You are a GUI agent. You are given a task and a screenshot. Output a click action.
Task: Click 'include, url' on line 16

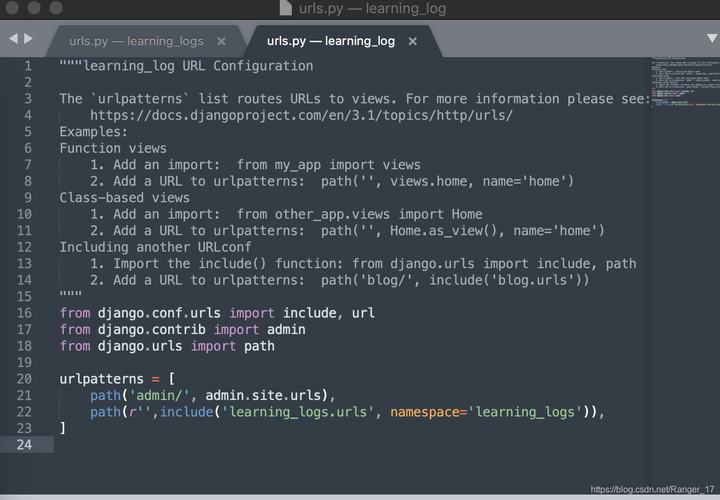[x=329, y=313]
